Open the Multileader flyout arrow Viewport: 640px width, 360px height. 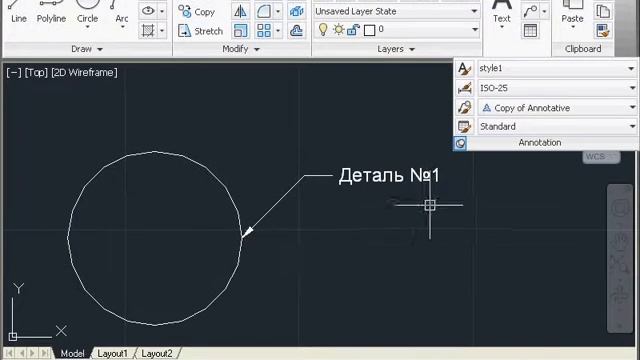[544, 11]
